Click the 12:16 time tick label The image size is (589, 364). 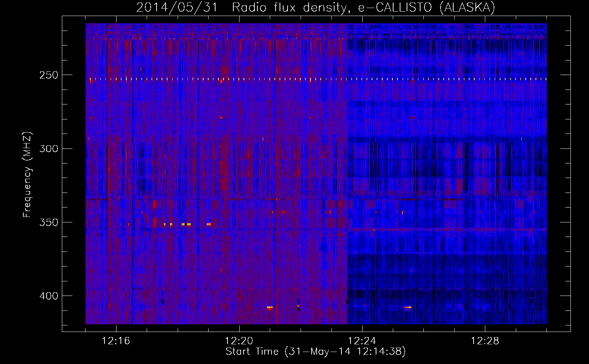[x=116, y=341]
